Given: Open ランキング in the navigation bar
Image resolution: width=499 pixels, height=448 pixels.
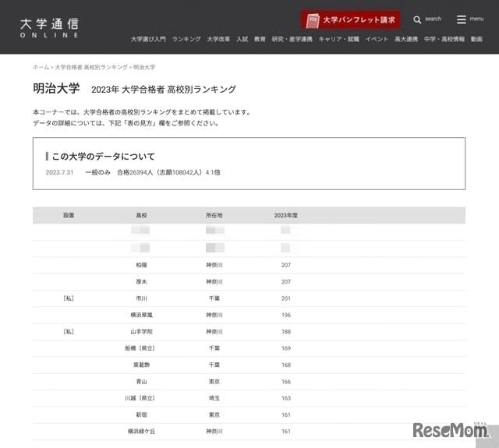Looking at the screenshot, I should pyautogui.click(x=186, y=39).
